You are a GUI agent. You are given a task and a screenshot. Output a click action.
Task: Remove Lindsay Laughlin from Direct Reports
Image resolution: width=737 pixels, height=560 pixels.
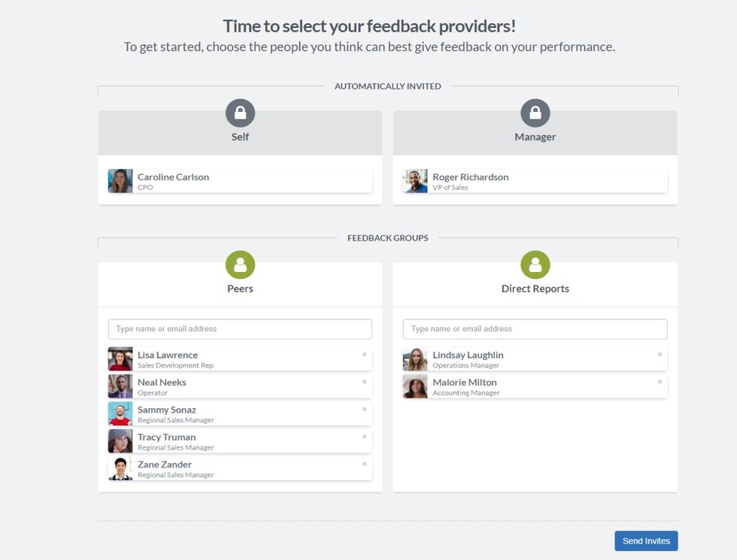tap(660, 354)
